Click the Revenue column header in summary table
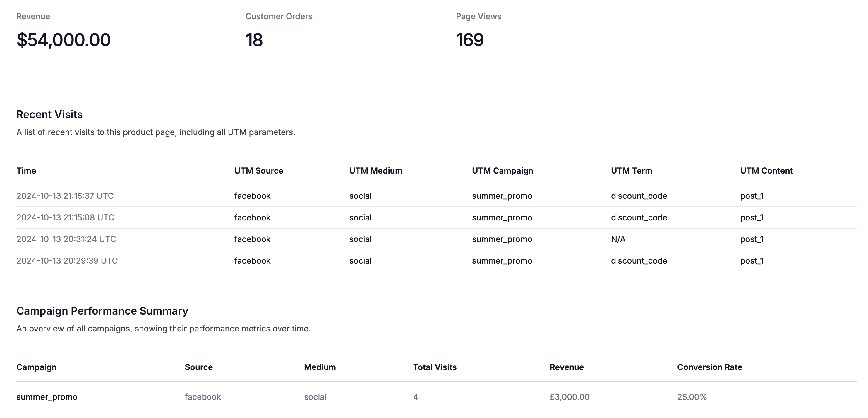The width and height of the screenshot is (868, 418). pos(567,367)
